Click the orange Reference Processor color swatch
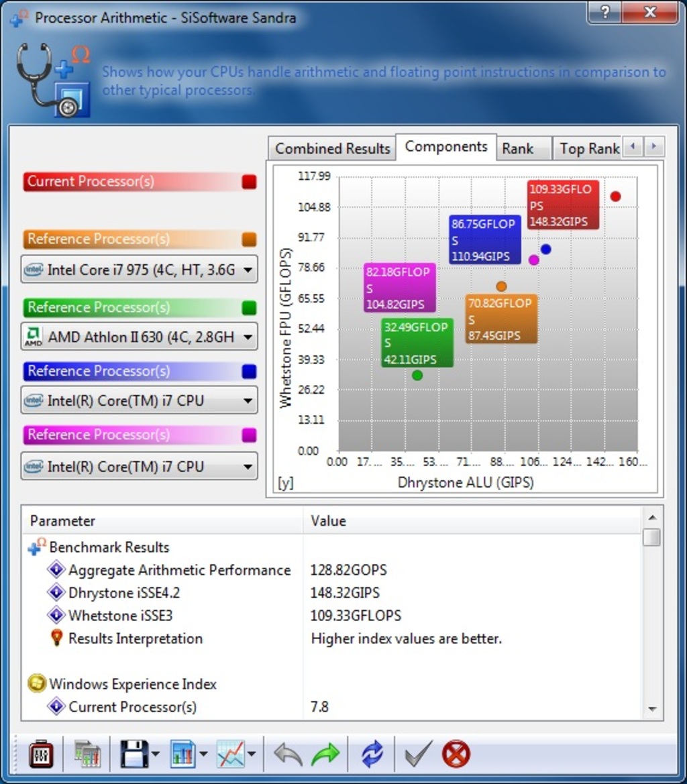This screenshot has width=687, height=784. click(x=249, y=239)
